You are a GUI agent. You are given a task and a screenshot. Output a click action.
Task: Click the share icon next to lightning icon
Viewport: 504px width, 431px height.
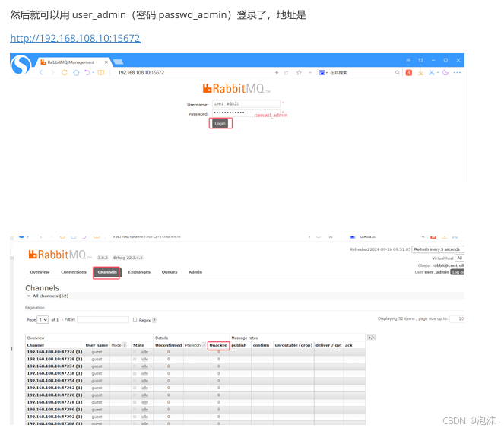[x=286, y=73]
